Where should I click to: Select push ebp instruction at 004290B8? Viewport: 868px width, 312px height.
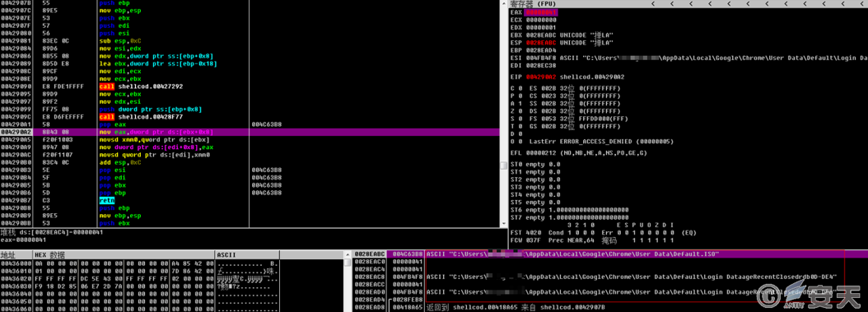point(114,208)
